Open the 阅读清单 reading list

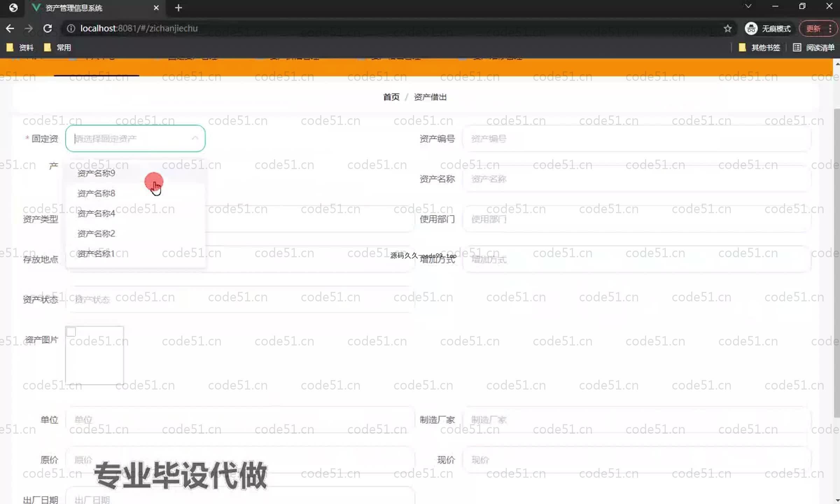(x=813, y=48)
